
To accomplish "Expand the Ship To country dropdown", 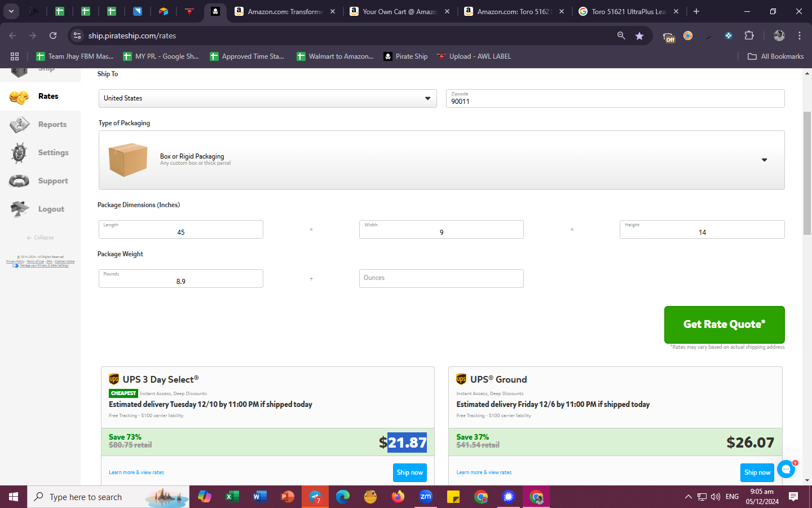I will point(268,98).
